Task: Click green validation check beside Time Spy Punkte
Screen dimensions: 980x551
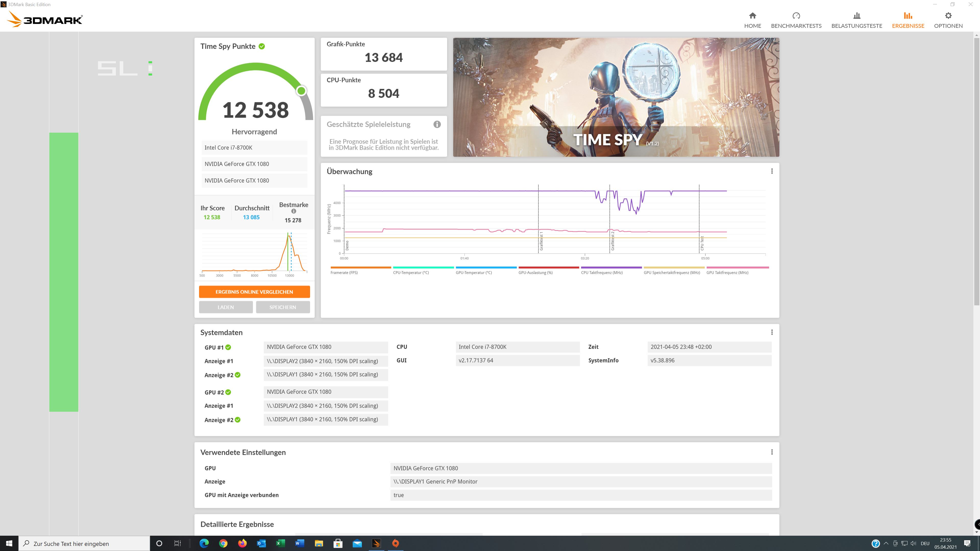Action: pos(262,46)
